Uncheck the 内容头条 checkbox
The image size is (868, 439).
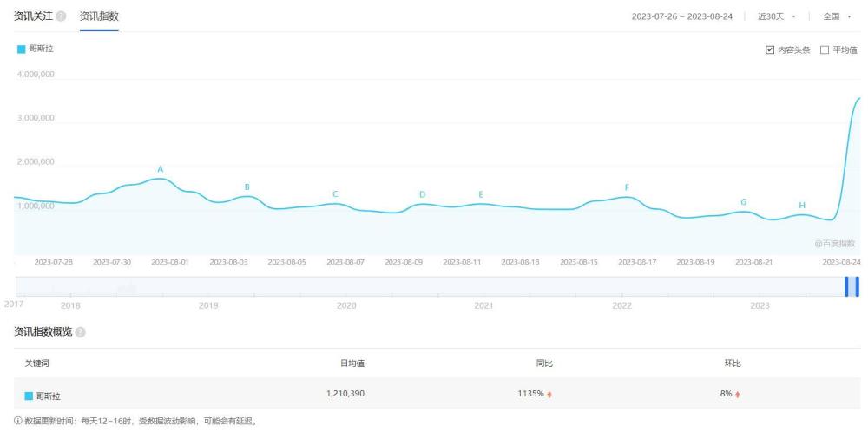coord(769,49)
